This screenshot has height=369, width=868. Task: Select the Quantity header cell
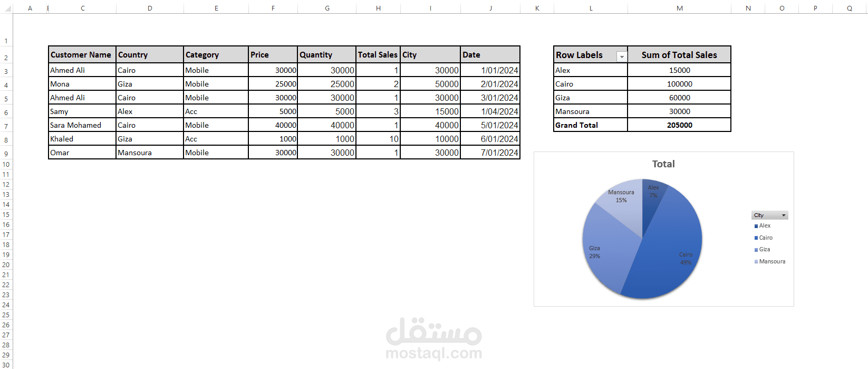pos(327,55)
